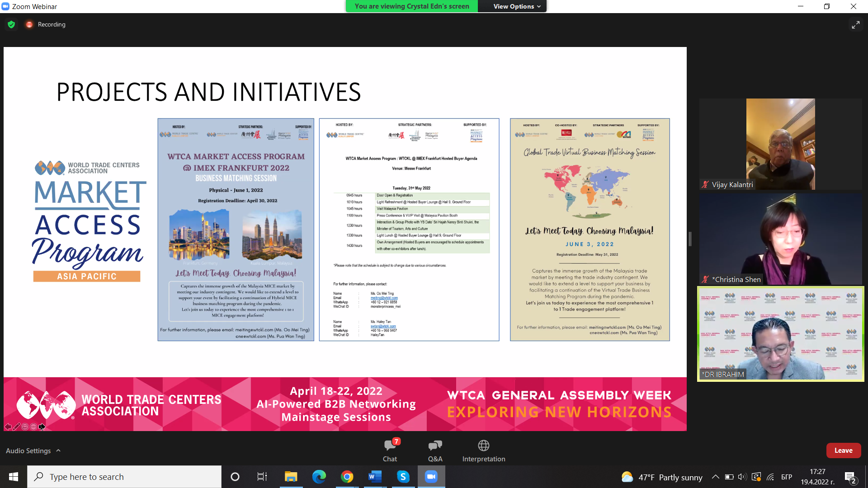Open the Action Center notifications

(850, 477)
